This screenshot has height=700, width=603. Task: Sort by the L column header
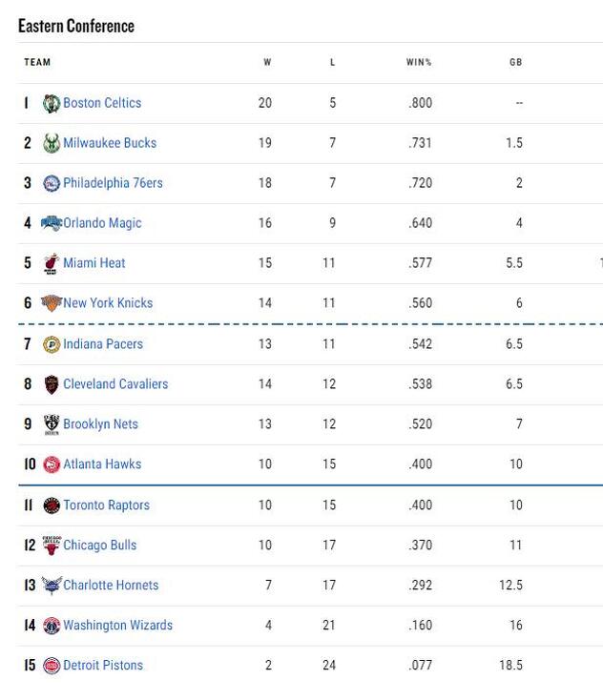332,62
